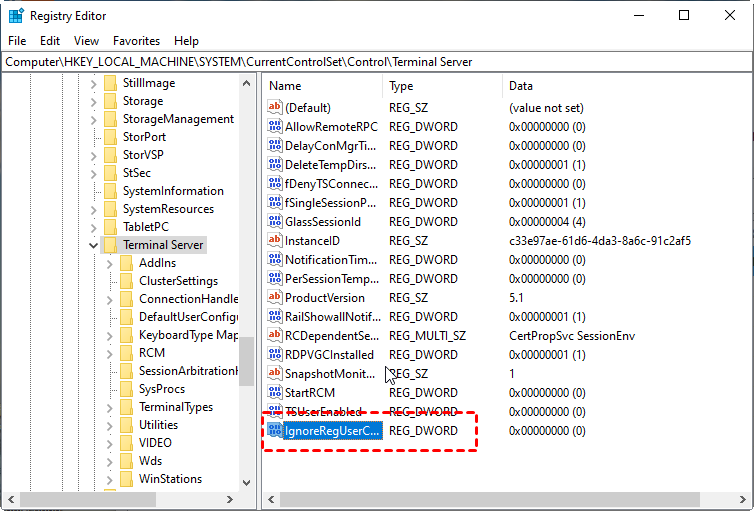This screenshot has height=511, width=754.
Task: Select the (Default) string value icon
Action: pos(275,108)
